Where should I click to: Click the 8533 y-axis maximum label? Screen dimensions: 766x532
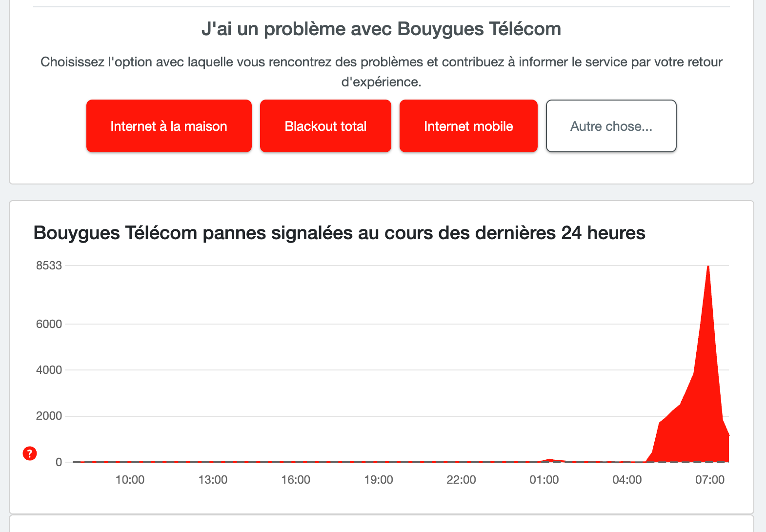[x=49, y=266]
